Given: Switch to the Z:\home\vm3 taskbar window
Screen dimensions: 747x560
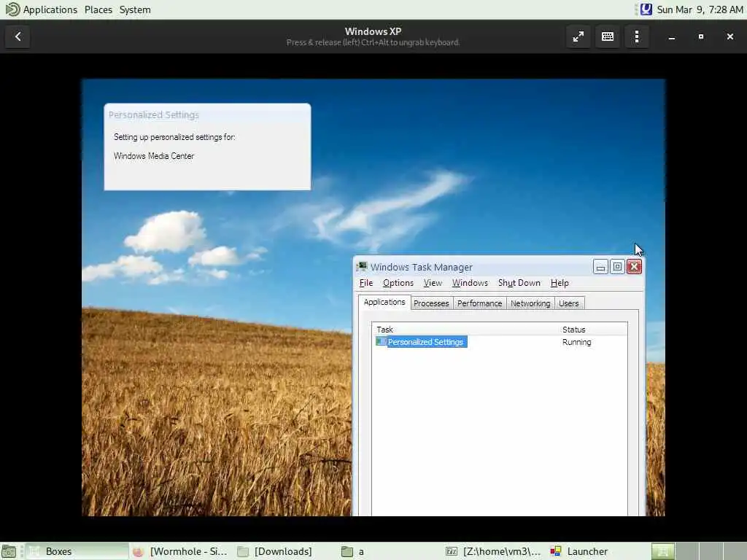Looking at the screenshot, I should coord(495,551).
